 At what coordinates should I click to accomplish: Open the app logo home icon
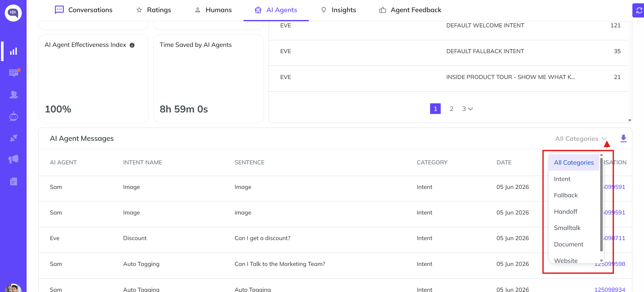pyautogui.click(x=13, y=13)
